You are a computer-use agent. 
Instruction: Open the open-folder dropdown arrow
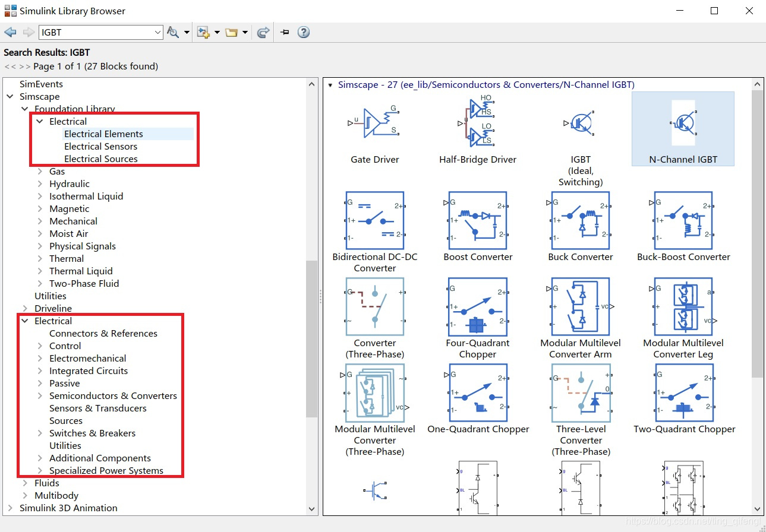245,32
